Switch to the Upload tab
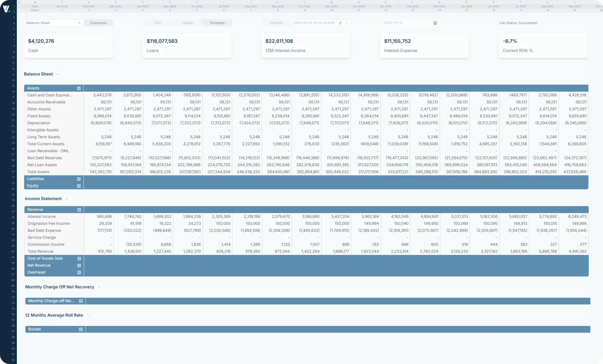Image resolution: width=603 pixels, height=364 pixels. coord(187,23)
